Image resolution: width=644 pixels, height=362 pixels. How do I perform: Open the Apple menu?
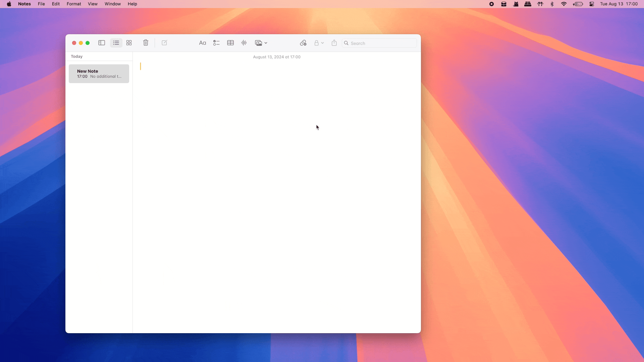pyautogui.click(x=9, y=4)
